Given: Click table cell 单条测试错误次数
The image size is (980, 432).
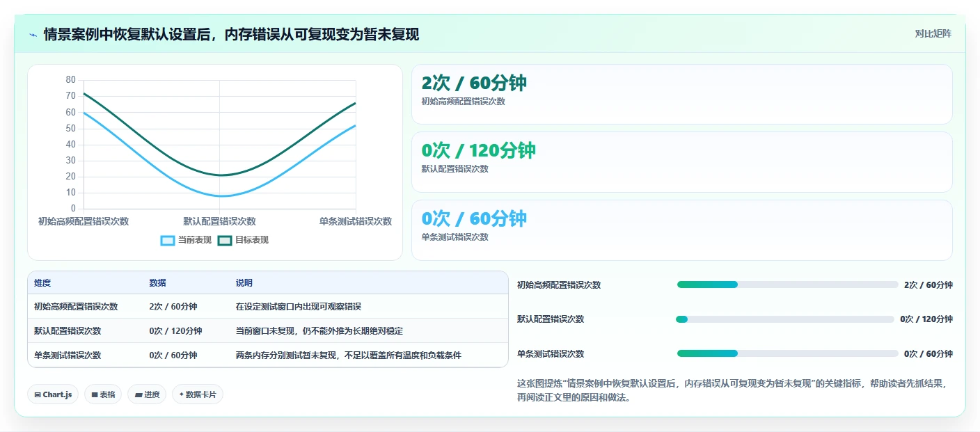Looking at the screenshot, I should click(68, 355).
